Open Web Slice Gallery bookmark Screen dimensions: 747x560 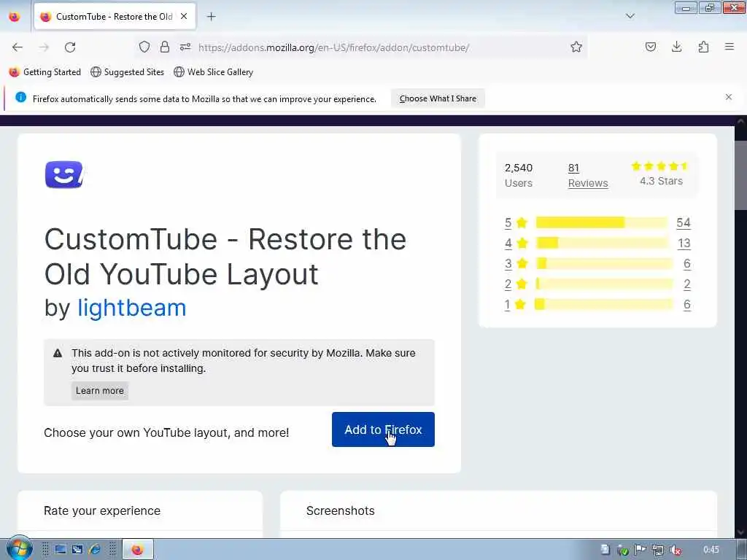pyautogui.click(x=214, y=72)
